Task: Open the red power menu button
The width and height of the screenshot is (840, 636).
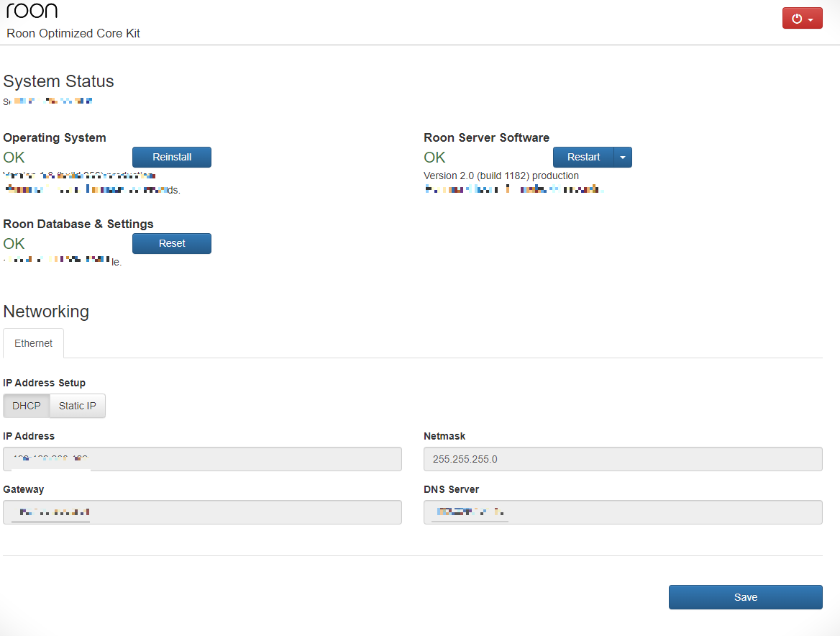Action: coord(802,18)
